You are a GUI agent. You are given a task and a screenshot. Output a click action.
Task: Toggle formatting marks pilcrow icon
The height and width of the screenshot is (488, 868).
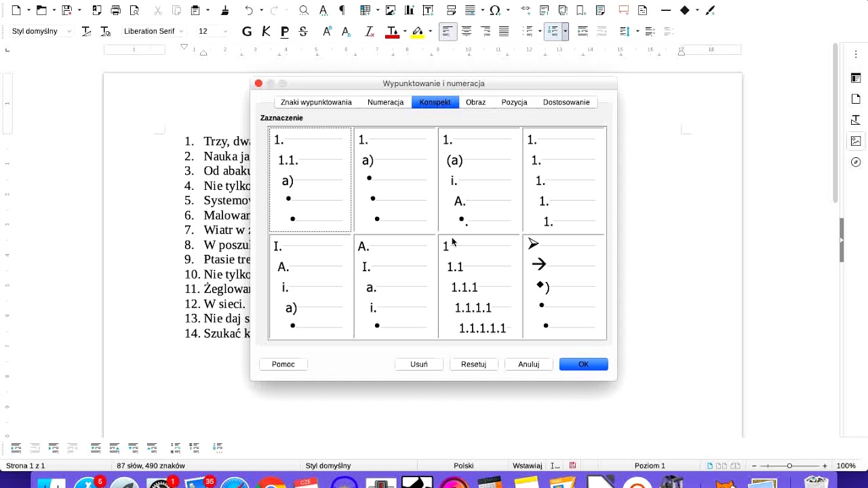342,10
